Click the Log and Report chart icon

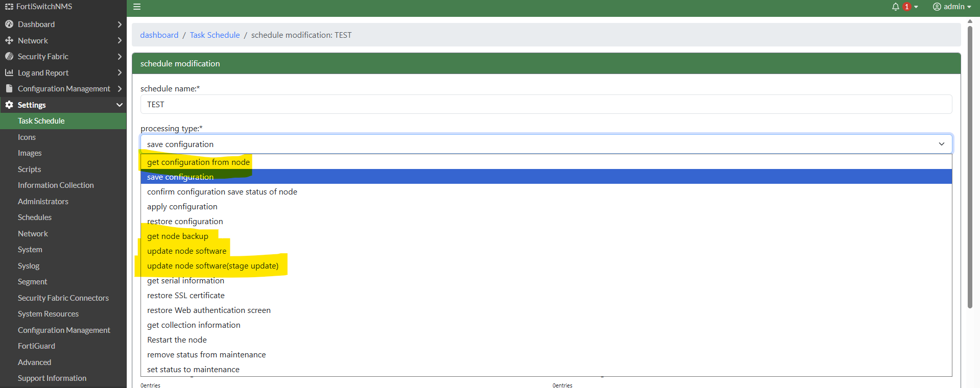point(9,72)
